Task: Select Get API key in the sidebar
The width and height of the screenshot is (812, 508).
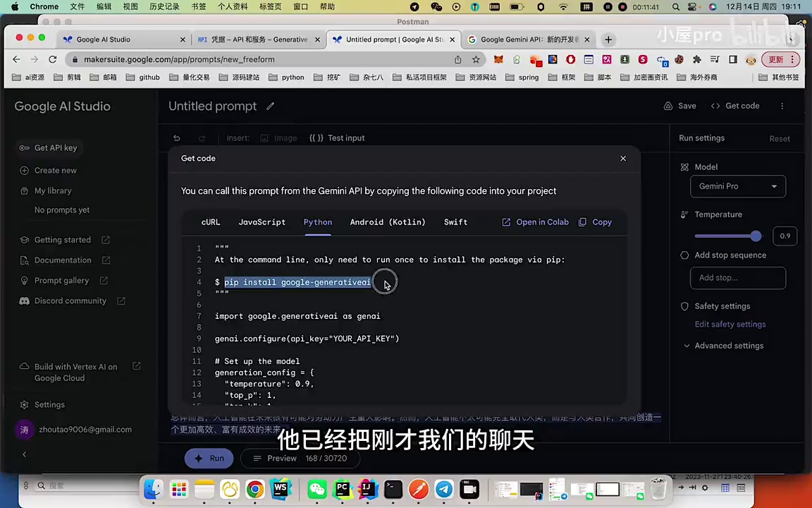Action: pyautogui.click(x=56, y=147)
